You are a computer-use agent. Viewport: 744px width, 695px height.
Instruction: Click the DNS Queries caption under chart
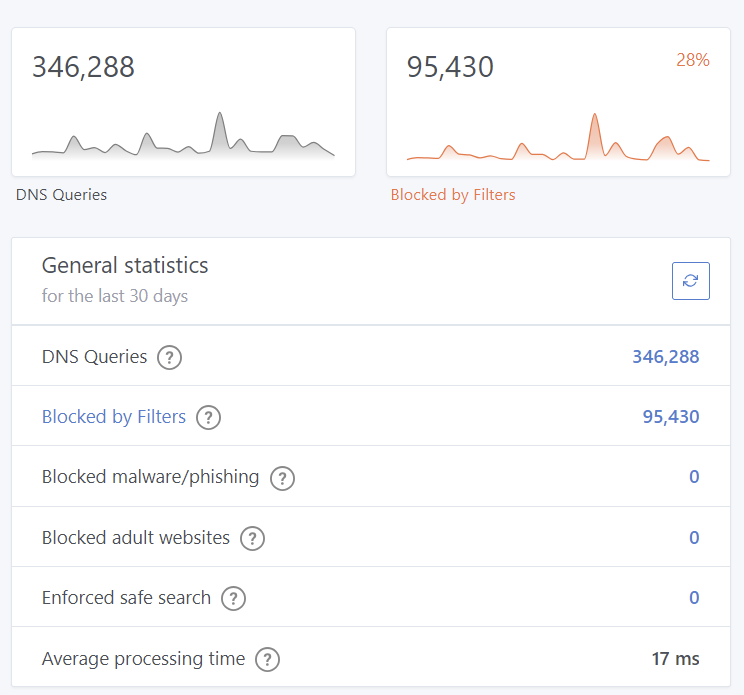click(61, 195)
